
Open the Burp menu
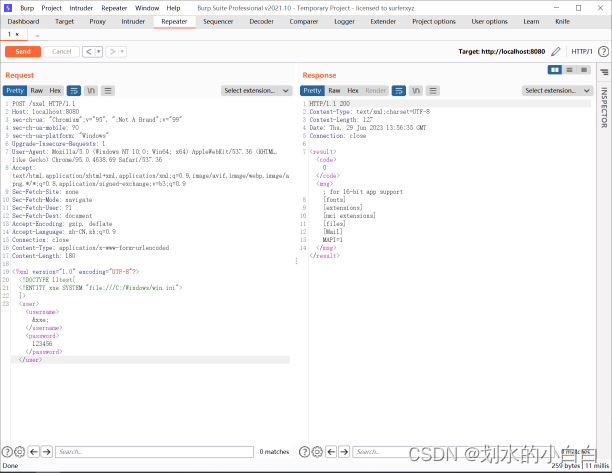click(x=27, y=8)
